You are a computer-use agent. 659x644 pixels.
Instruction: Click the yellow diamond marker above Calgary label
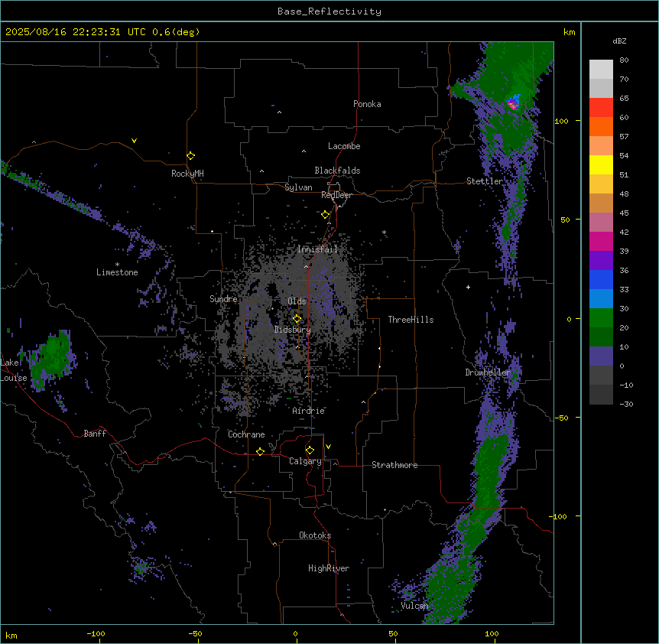point(310,450)
